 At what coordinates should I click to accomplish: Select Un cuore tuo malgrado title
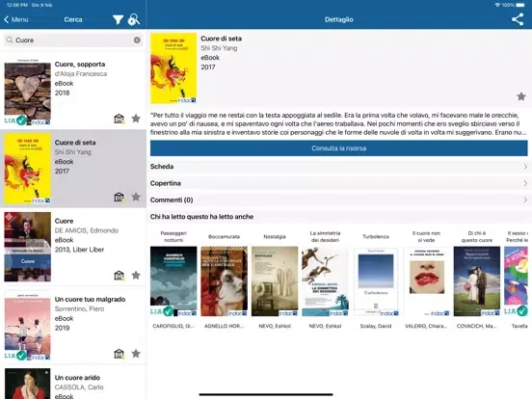pyautogui.click(x=90, y=299)
